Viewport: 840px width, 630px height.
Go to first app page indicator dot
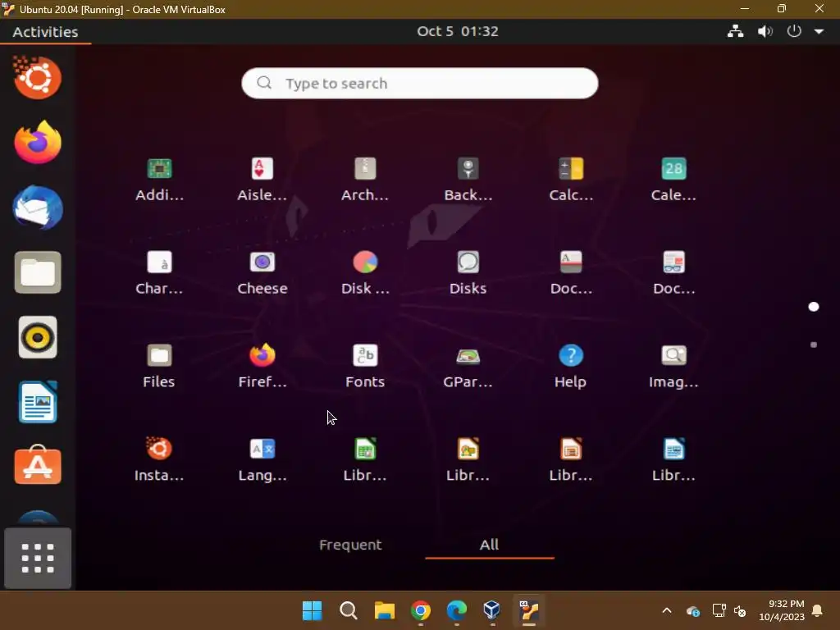click(814, 307)
